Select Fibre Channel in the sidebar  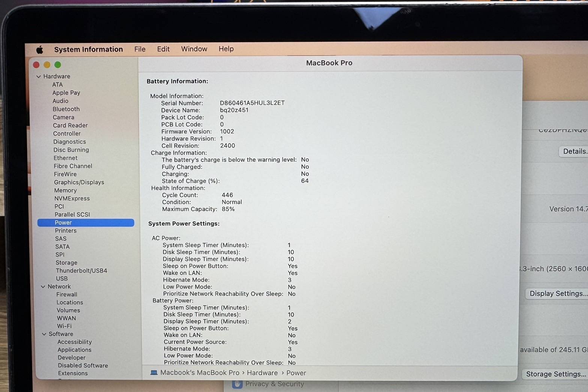pos(73,166)
